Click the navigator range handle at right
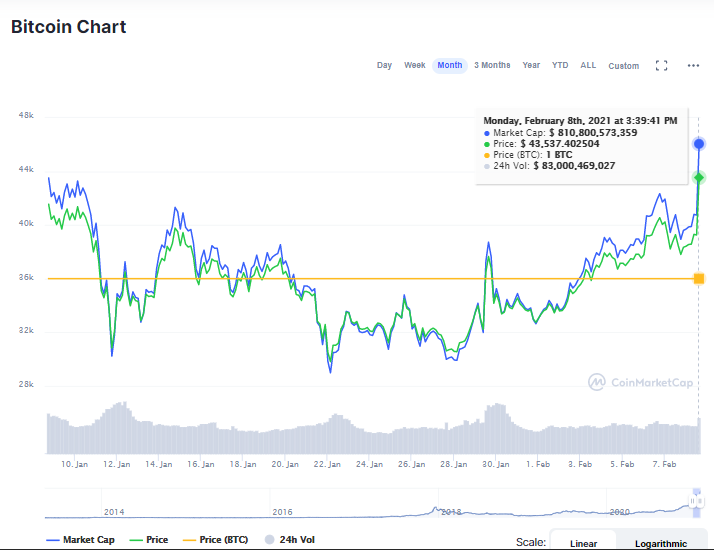714x550 pixels. click(700, 501)
